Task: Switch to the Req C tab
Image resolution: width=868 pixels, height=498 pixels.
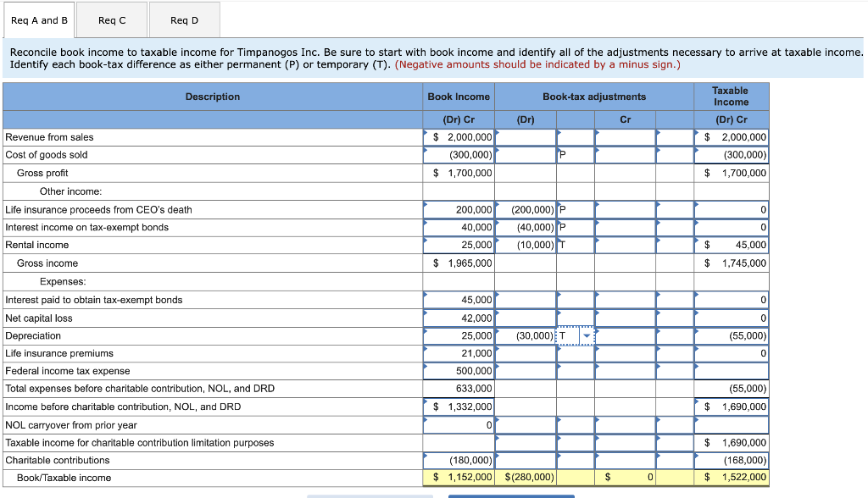Action: click(x=111, y=19)
